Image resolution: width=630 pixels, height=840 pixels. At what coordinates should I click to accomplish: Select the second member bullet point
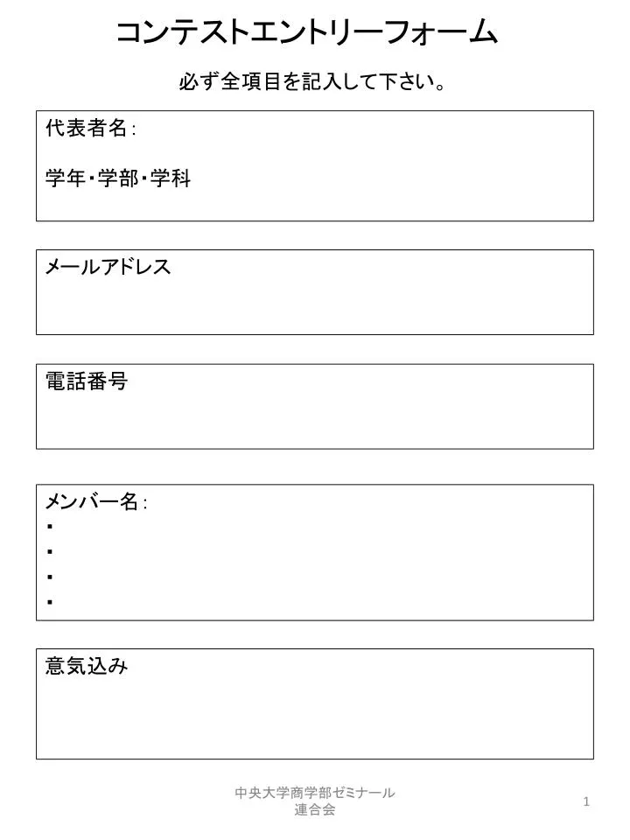tap(50, 552)
